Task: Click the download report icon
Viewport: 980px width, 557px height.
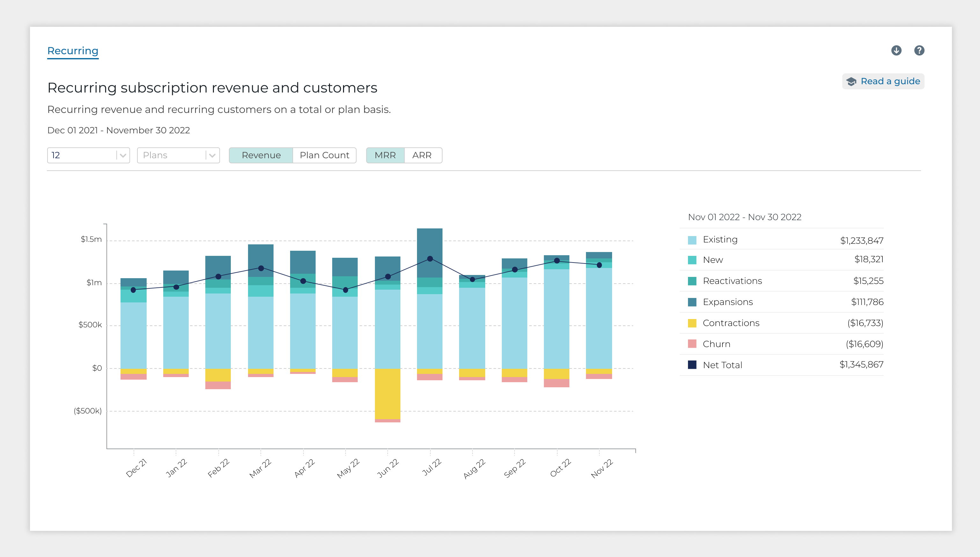Action: pyautogui.click(x=896, y=50)
